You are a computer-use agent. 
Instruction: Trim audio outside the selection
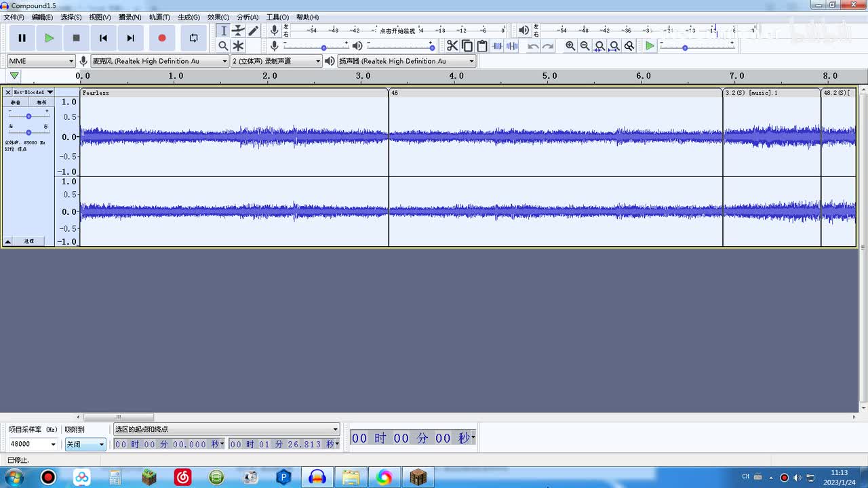coord(498,45)
